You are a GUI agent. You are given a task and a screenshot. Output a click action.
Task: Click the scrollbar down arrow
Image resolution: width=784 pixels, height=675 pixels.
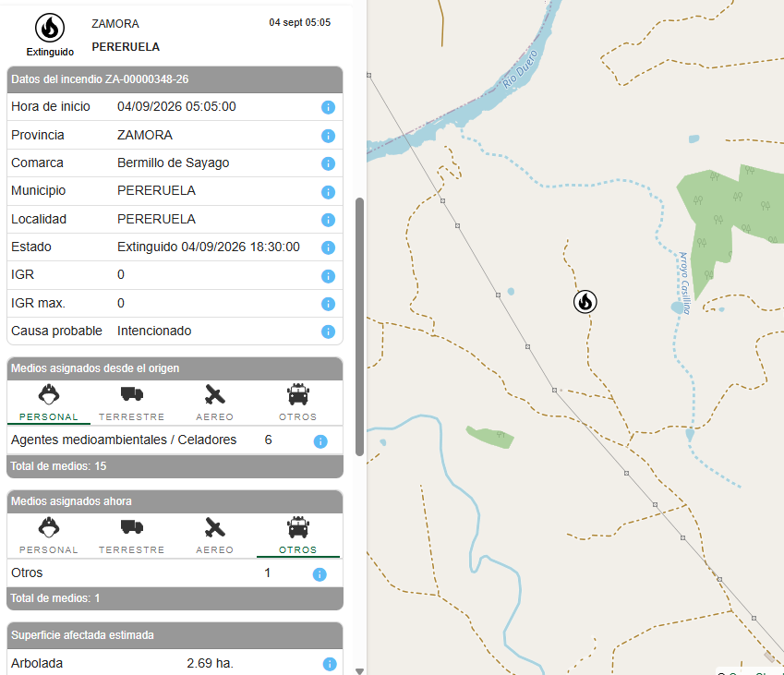click(359, 671)
